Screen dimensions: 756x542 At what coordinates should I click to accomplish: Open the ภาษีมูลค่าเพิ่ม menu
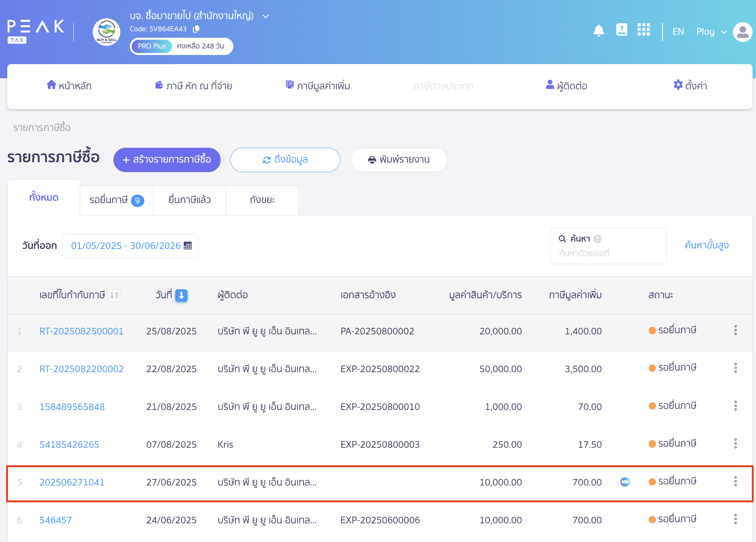click(318, 86)
